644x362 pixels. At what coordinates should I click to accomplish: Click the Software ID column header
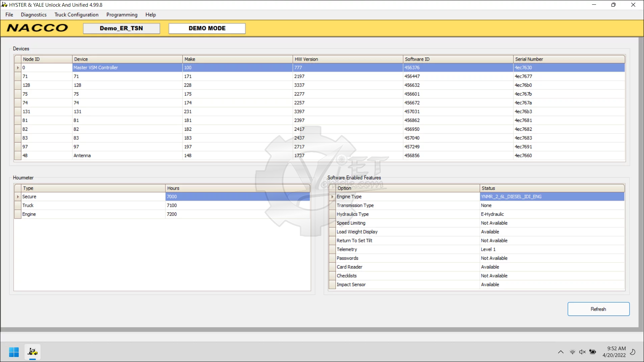point(458,59)
